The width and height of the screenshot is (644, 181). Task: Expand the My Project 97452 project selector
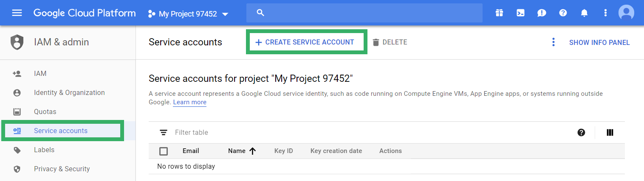click(188, 14)
